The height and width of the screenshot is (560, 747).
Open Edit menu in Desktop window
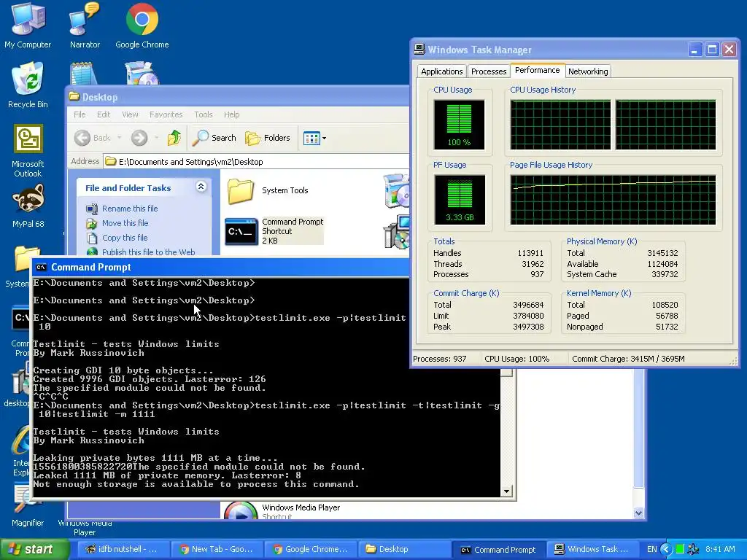pyautogui.click(x=104, y=114)
